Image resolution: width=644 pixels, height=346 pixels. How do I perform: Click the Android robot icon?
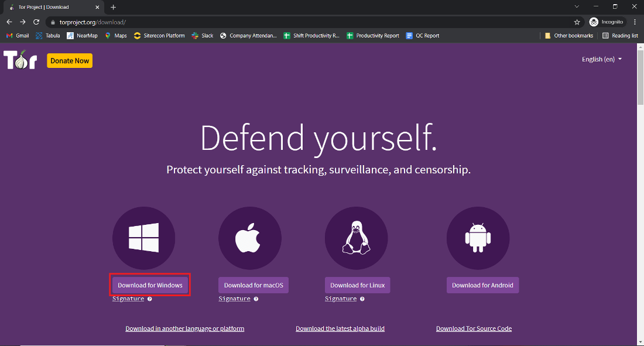tap(478, 238)
